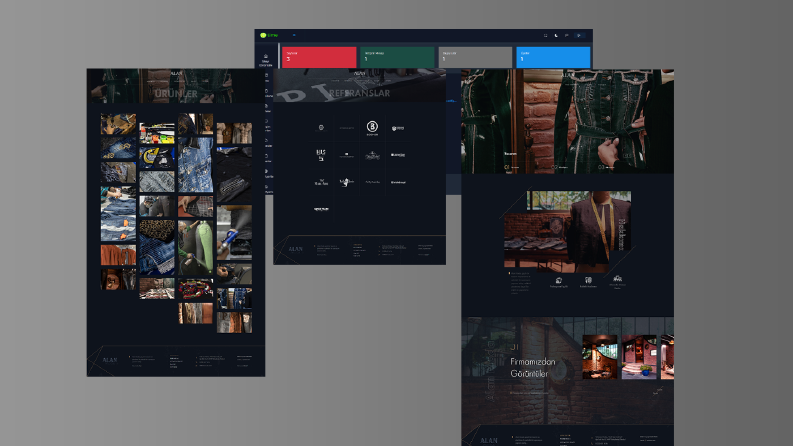Click the flag language icon in admin header

(566, 35)
